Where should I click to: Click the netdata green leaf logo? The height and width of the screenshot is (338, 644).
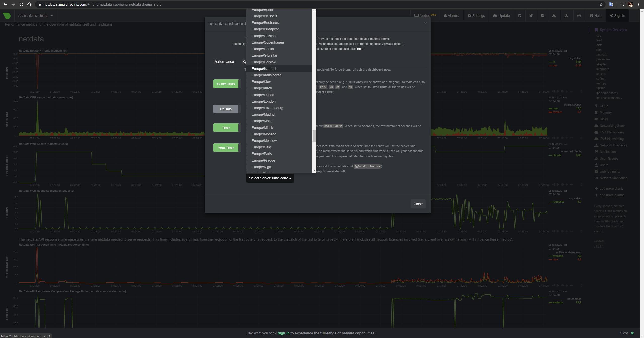point(7,16)
